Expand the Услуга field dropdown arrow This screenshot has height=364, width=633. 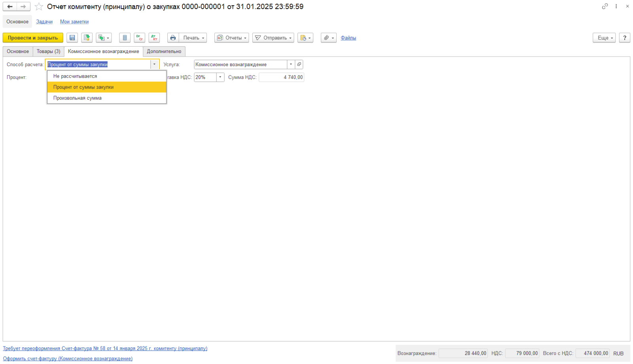point(291,64)
